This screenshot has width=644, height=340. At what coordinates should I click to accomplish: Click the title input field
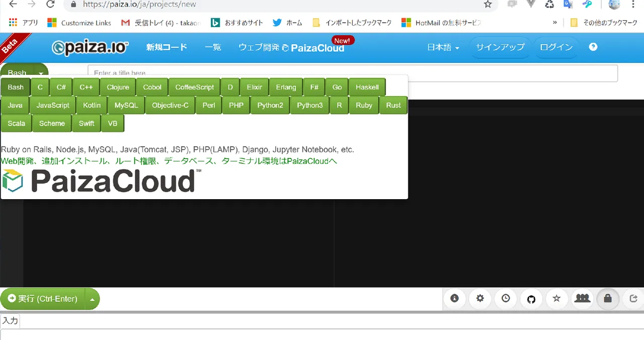[x=352, y=73]
